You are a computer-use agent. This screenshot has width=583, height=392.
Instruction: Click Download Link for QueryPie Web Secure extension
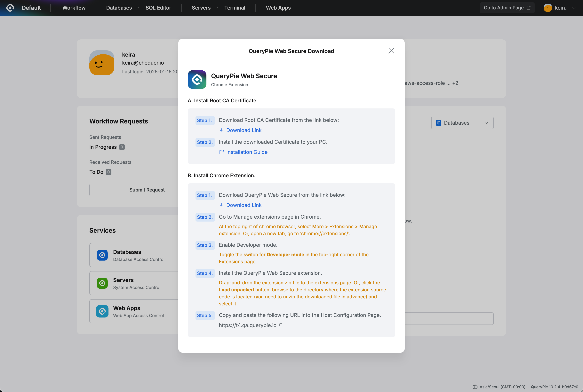[244, 205]
